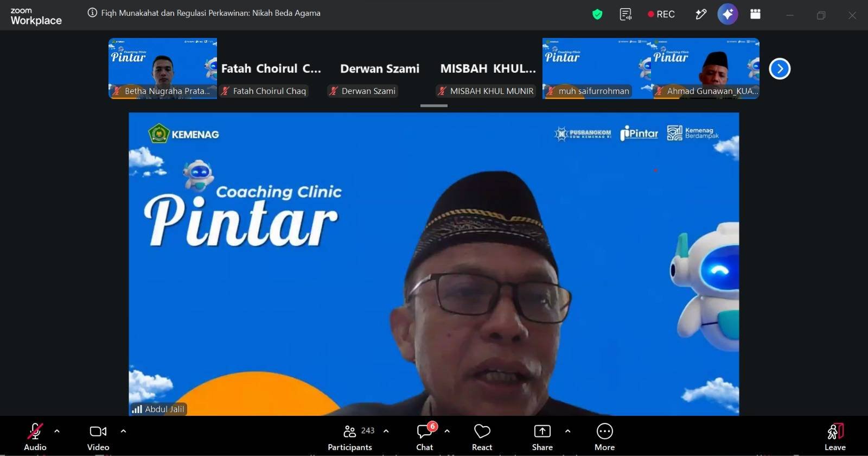Open the green encryption shield icon
This screenshot has height=456, width=868.
[x=597, y=15]
